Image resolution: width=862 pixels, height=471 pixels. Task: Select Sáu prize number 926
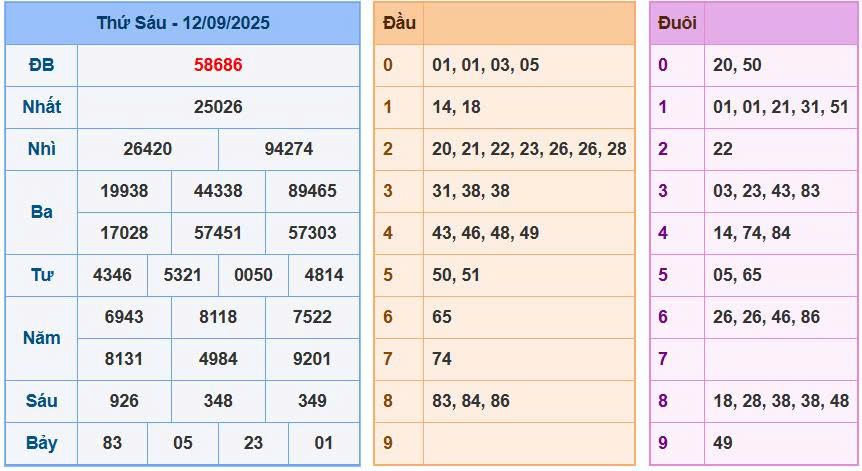pyautogui.click(x=124, y=401)
